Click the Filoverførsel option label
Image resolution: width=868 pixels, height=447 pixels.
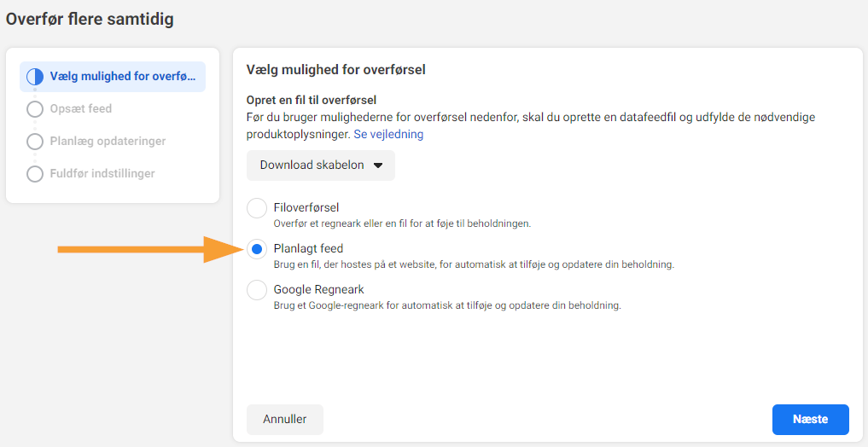pyautogui.click(x=306, y=207)
